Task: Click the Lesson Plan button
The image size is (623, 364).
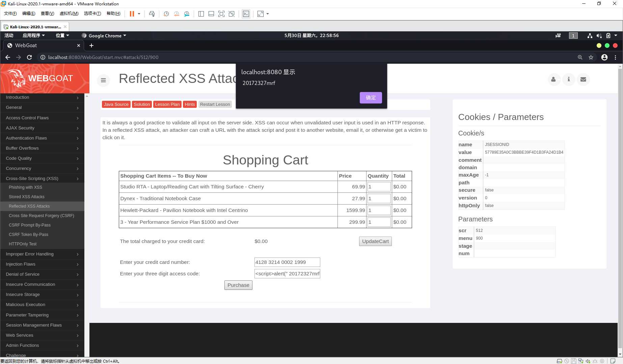Action: [x=167, y=104]
